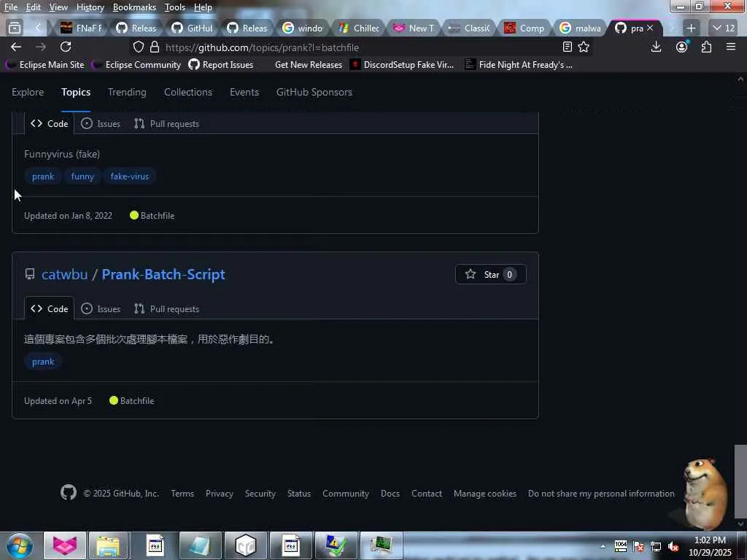
Task: Open Issues in the Prank-Batch-Script card
Action: click(x=101, y=308)
